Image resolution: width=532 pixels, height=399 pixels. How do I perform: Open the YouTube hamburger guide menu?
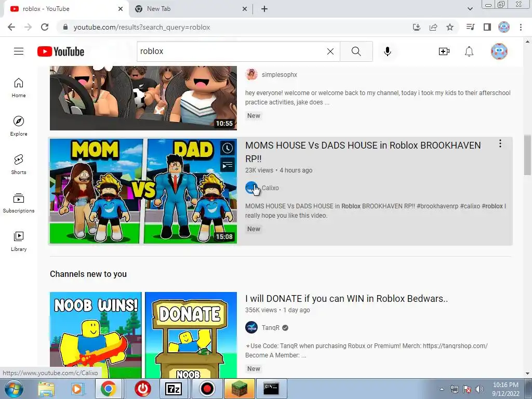coord(19,51)
